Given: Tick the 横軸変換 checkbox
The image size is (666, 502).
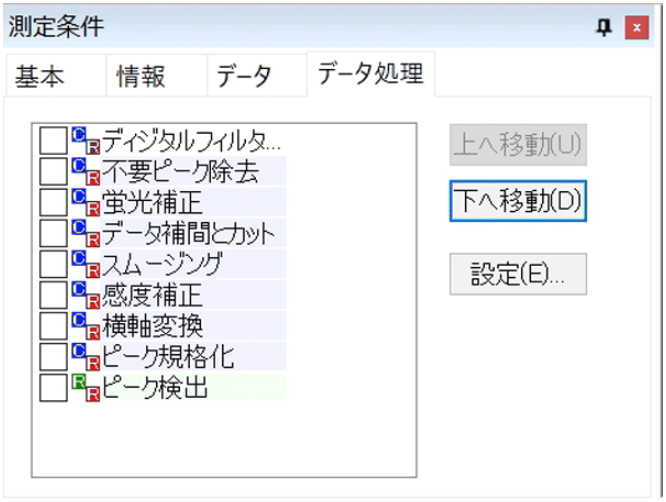Looking at the screenshot, I should coord(53,326).
